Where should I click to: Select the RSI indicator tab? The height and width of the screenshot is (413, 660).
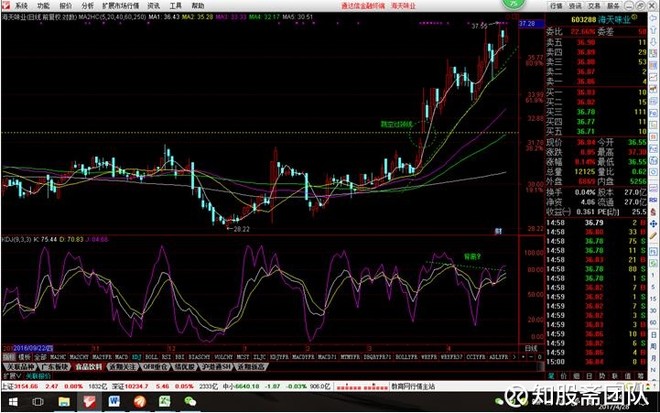(x=166, y=357)
